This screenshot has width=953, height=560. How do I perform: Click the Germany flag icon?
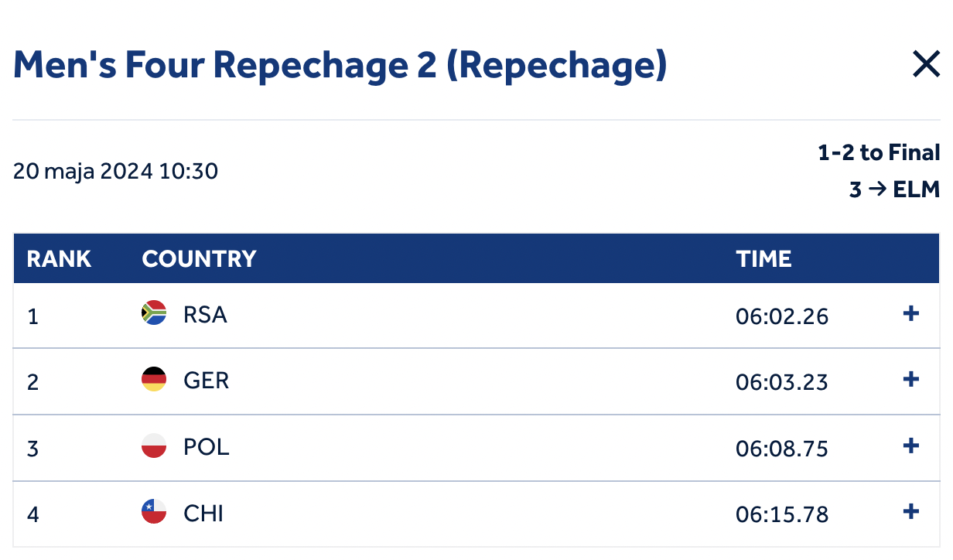[x=154, y=379]
